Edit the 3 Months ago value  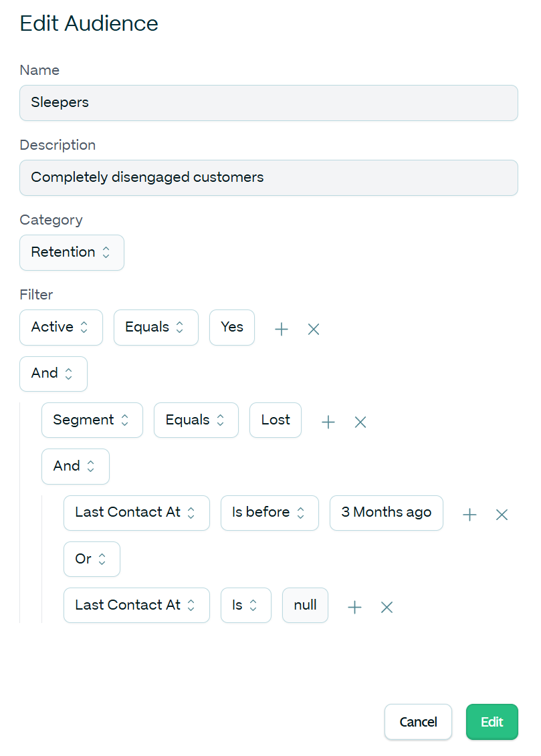[x=386, y=513]
